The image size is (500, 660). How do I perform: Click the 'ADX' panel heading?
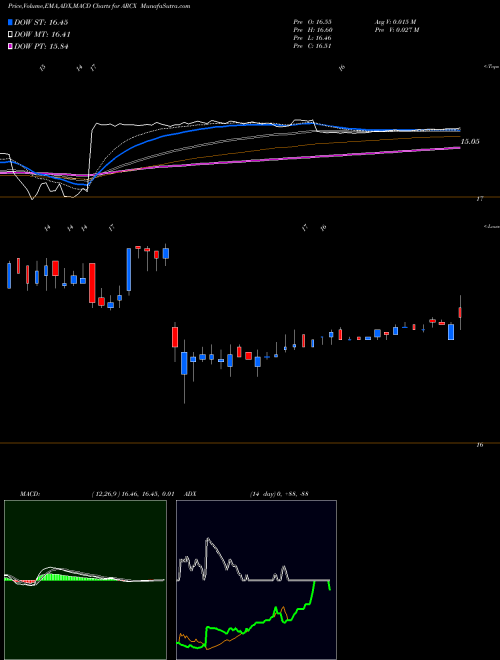(x=191, y=494)
